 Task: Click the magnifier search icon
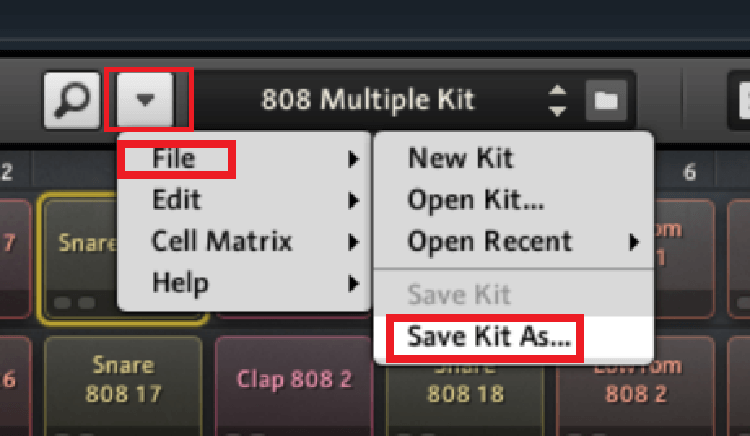[x=72, y=100]
